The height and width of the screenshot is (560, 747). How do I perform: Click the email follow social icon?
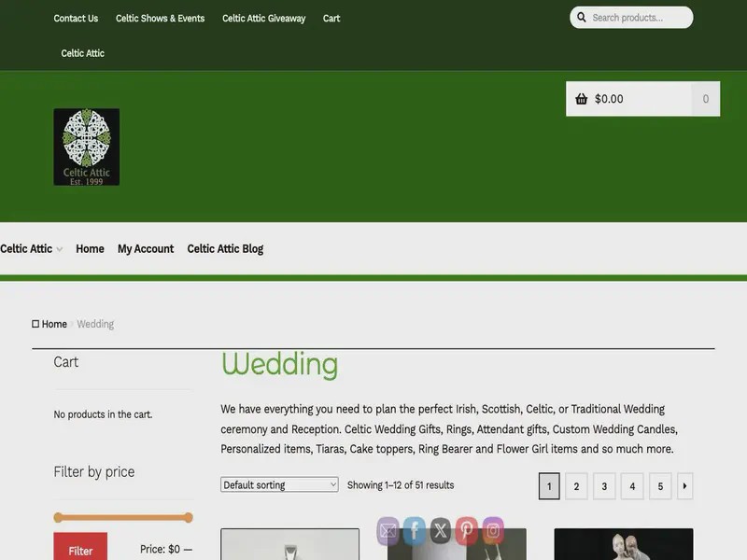[x=388, y=530]
